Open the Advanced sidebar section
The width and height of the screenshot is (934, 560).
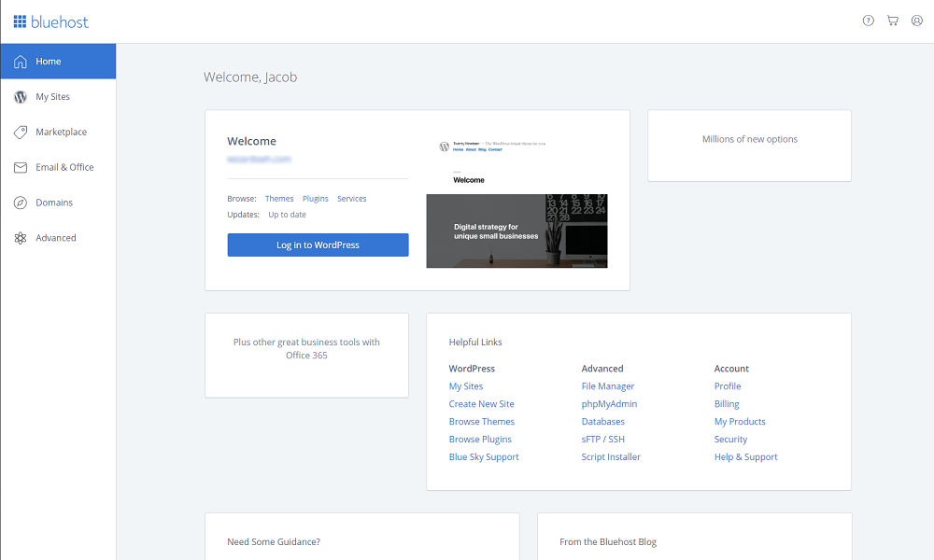click(58, 238)
